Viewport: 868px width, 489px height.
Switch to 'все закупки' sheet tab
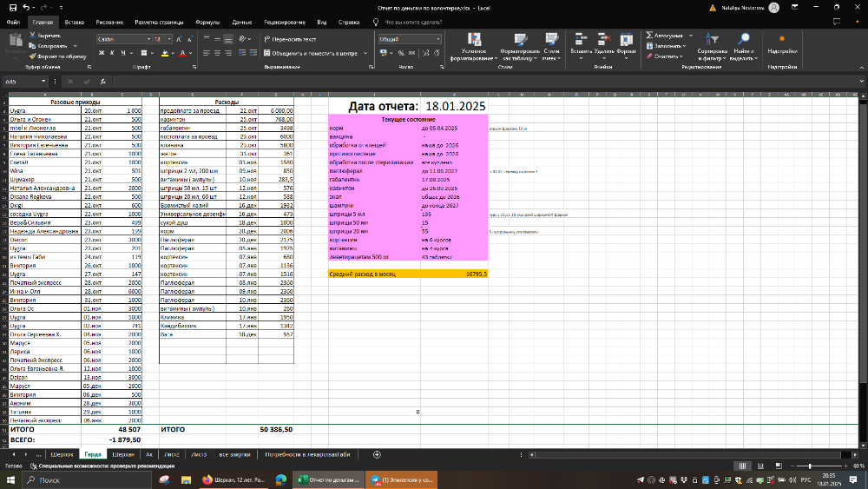234,454
